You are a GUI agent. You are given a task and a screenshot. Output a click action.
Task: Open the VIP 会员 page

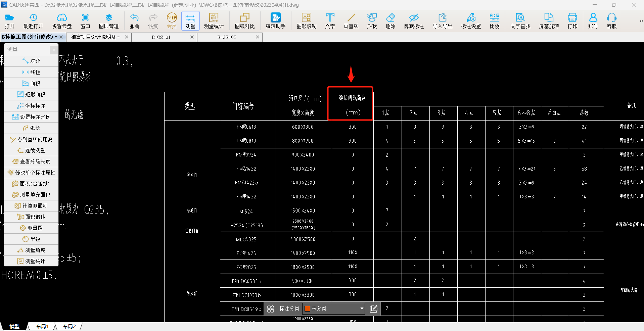[172, 21]
